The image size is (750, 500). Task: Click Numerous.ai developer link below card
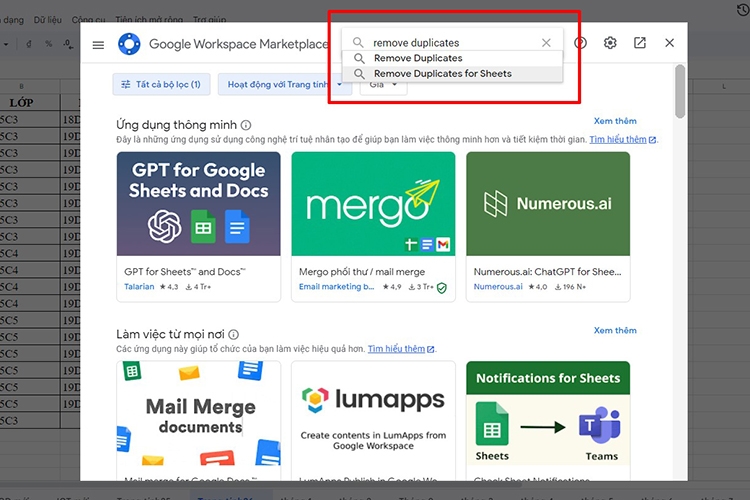coord(498,287)
